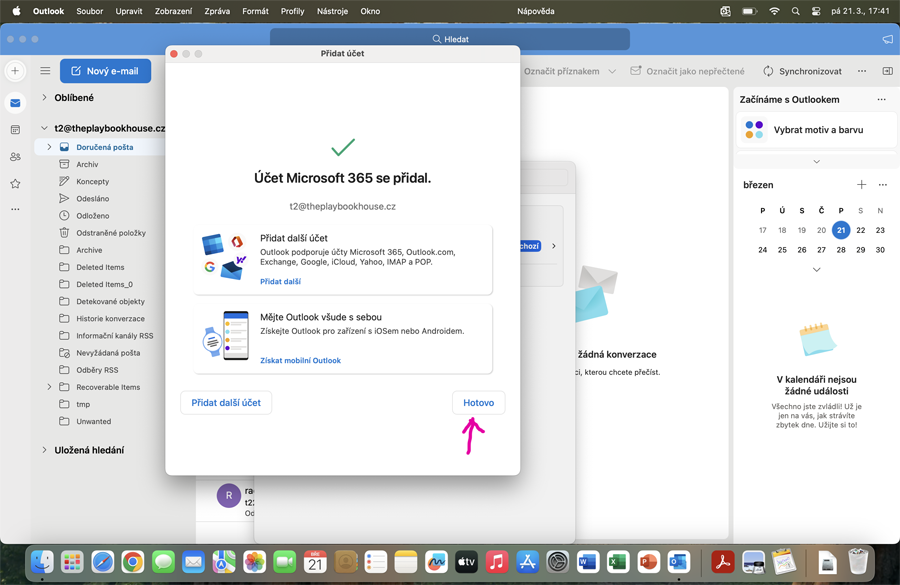
Task: Open the Zobrazení menu in menu bar
Action: [x=173, y=11]
